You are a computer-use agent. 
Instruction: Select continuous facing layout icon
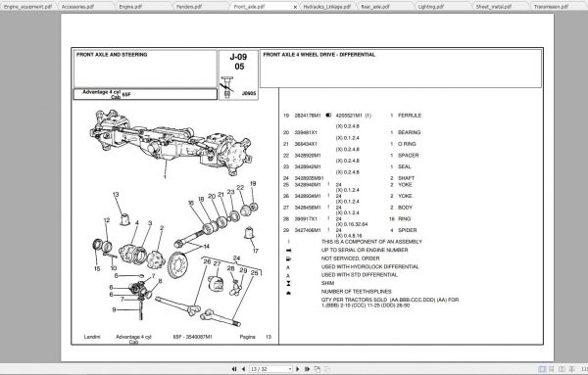pos(571,369)
